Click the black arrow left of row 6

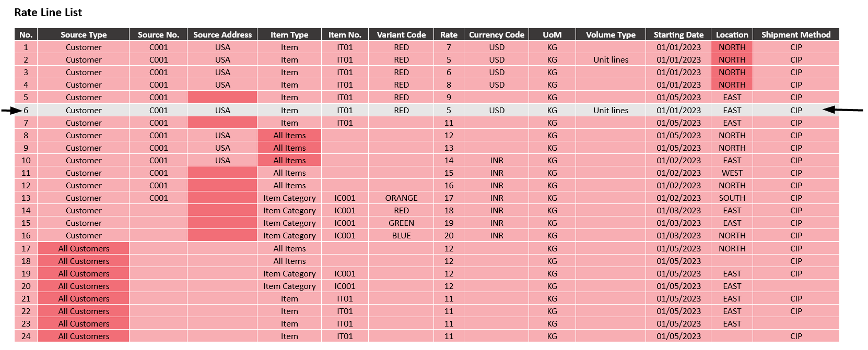pos(11,110)
